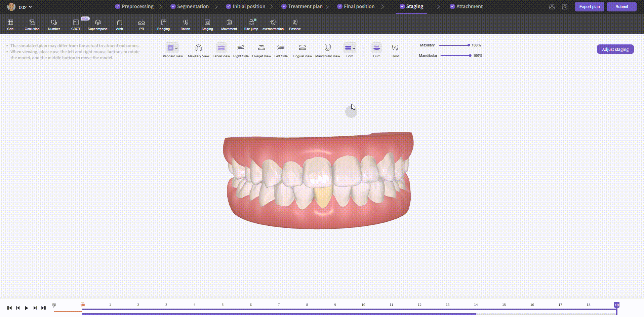Open the 002 patient dropdown

[x=25, y=7]
